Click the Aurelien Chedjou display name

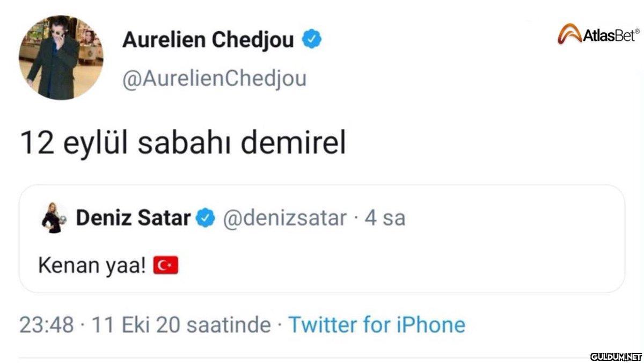pos(208,39)
